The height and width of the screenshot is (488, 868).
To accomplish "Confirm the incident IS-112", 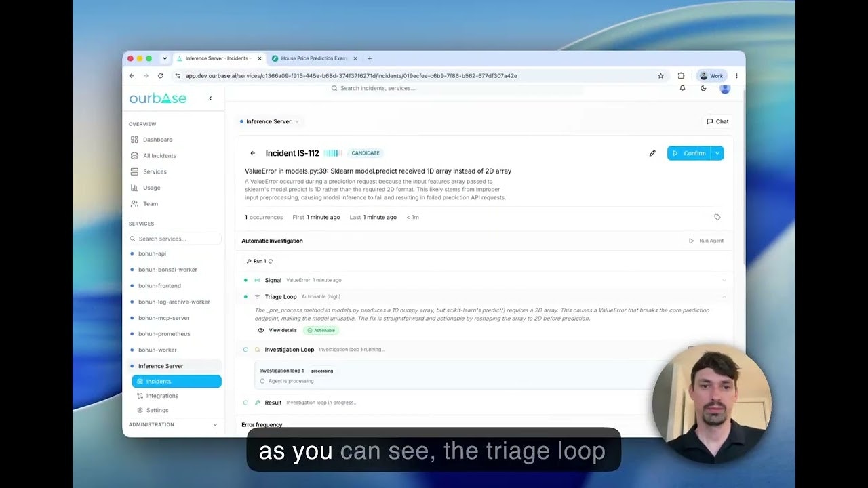I will coord(689,153).
